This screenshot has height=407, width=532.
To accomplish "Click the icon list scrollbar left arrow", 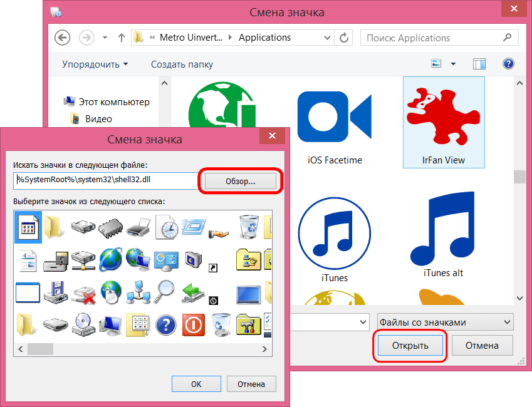I will pos(21,349).
